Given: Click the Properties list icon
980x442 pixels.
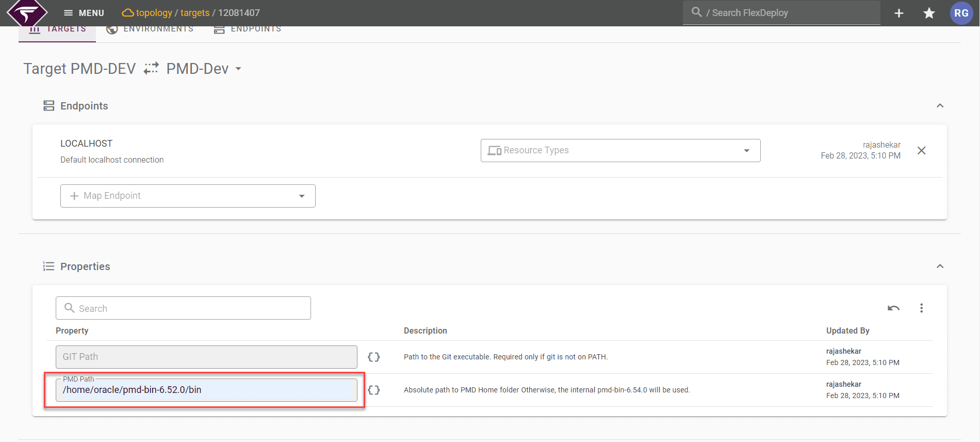Looking at the screenshot, I should tap(48, 266).
